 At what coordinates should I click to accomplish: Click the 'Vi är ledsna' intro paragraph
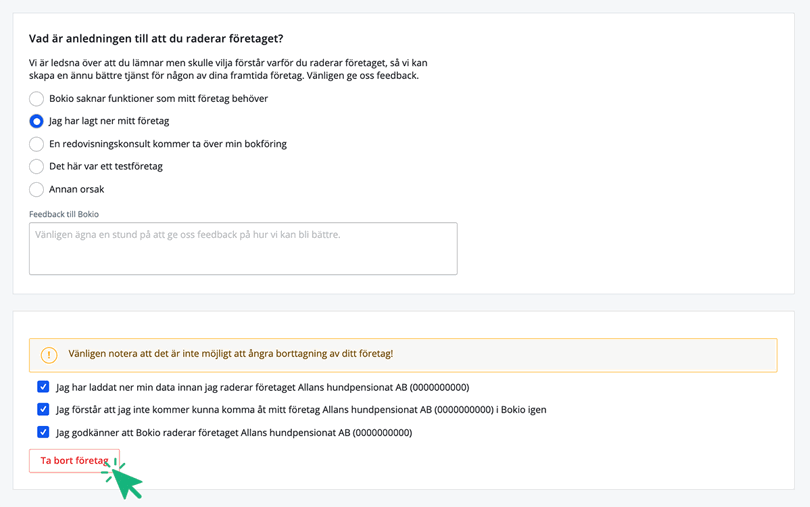tap(228, 69)
